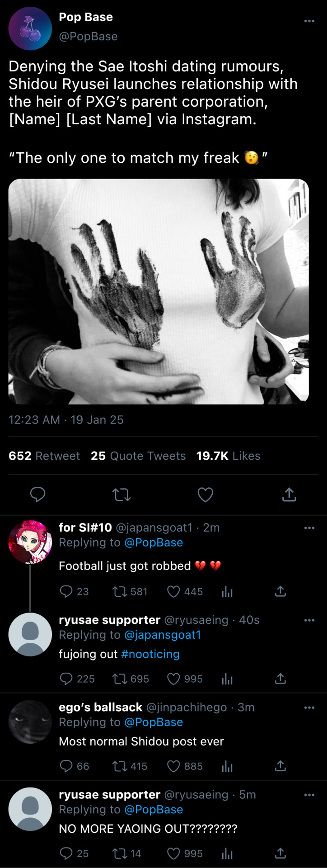Reply to "Football just got robbed" comment

point(66,591)
